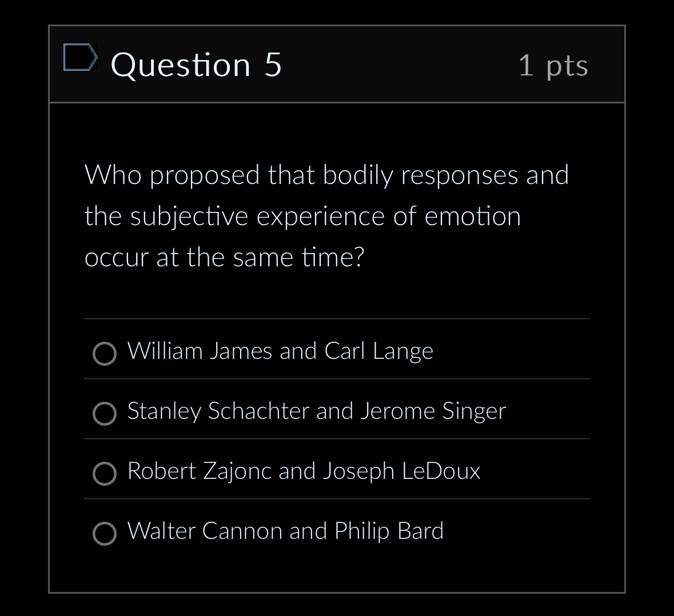Click the answer label Stanley Schachter and Jerome Singer

point(317,411)
